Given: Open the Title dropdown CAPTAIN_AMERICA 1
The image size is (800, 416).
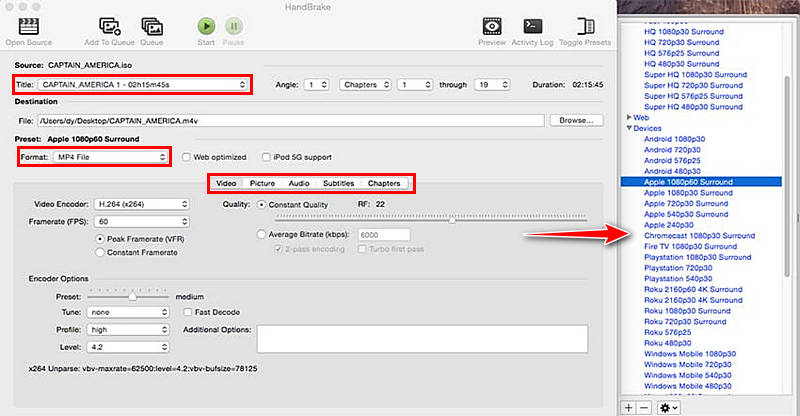Looking at the screenshot, I should [x=142, y=85].
